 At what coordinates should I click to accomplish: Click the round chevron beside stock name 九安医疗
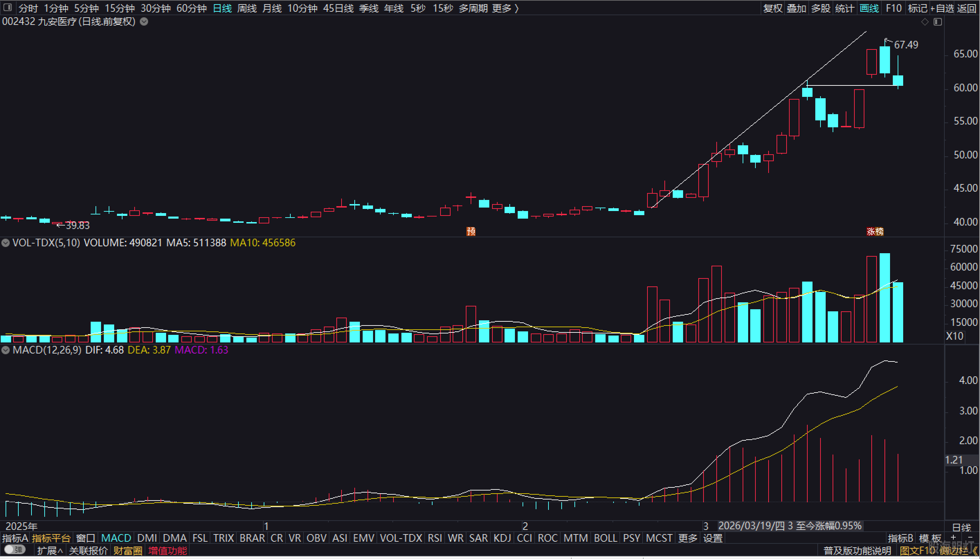pyautogui.click(x=144, y=21)
